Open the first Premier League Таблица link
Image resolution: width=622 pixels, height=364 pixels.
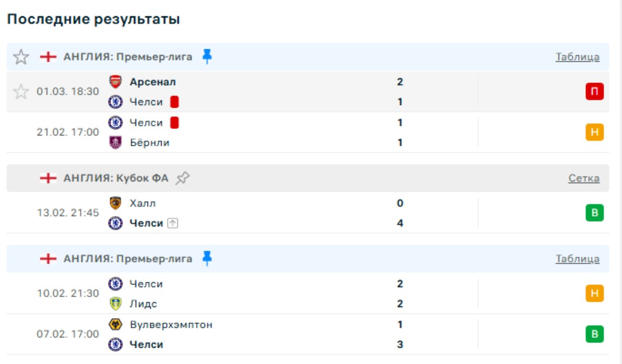point(578,57)
